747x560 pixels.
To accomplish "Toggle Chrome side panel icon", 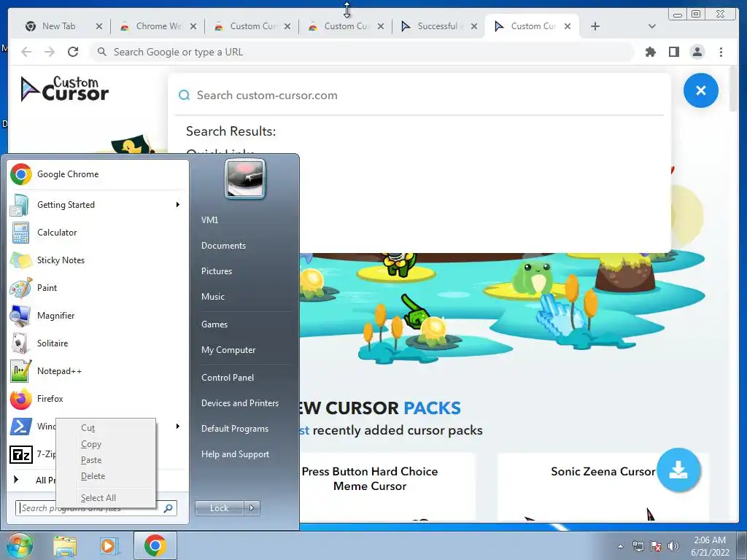I will click(673, 52).
